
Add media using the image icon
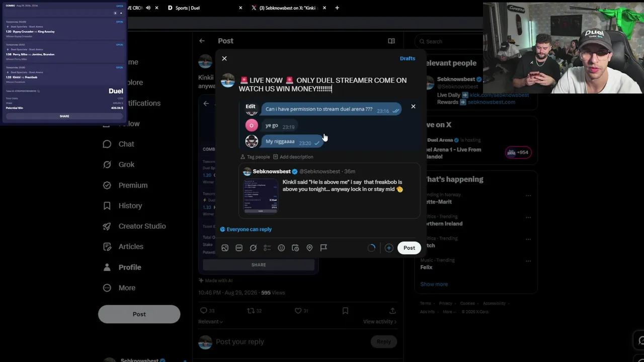click(x=225, y=248)
